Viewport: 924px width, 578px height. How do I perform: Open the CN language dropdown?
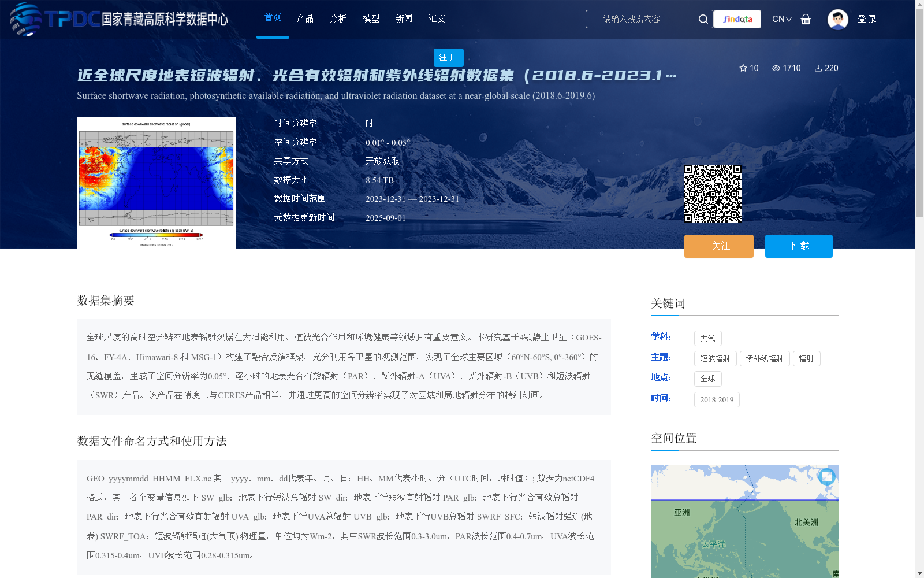[x=781, y=19]
